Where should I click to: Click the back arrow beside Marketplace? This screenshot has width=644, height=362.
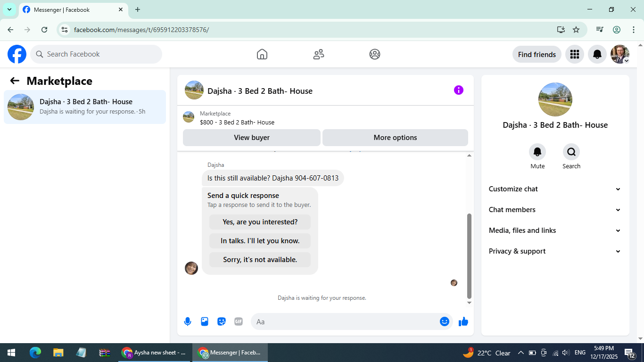pyautogui.click(x=15, y=81)
